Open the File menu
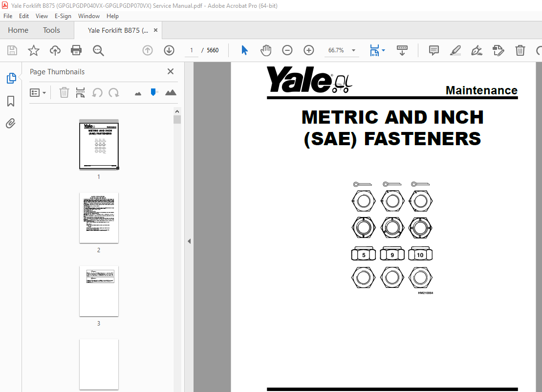The height and width of the screenshot is (392, 542). pyautogui.click(x=8, y=16)
